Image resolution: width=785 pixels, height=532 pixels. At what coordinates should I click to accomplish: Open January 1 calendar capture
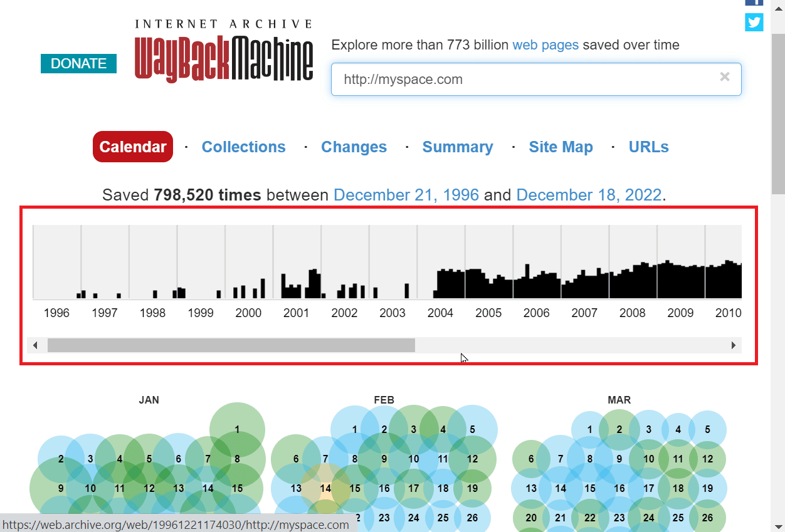(x=237, y=430)
